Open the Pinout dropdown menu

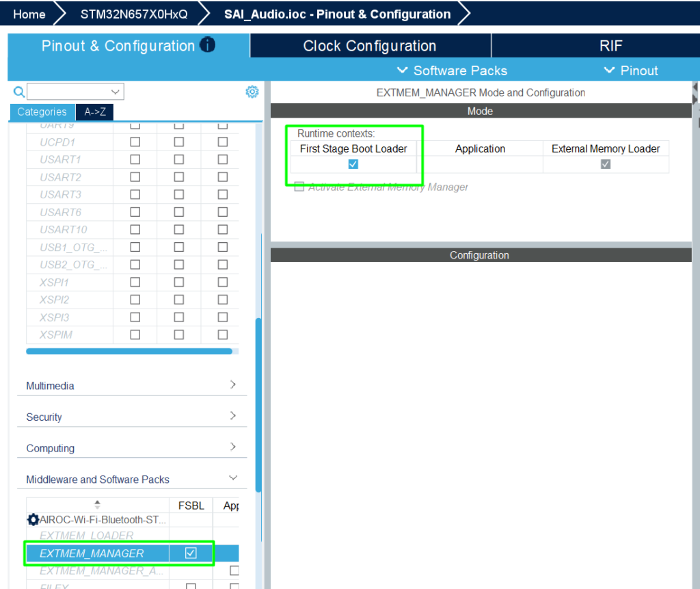(x=631, y=70)
